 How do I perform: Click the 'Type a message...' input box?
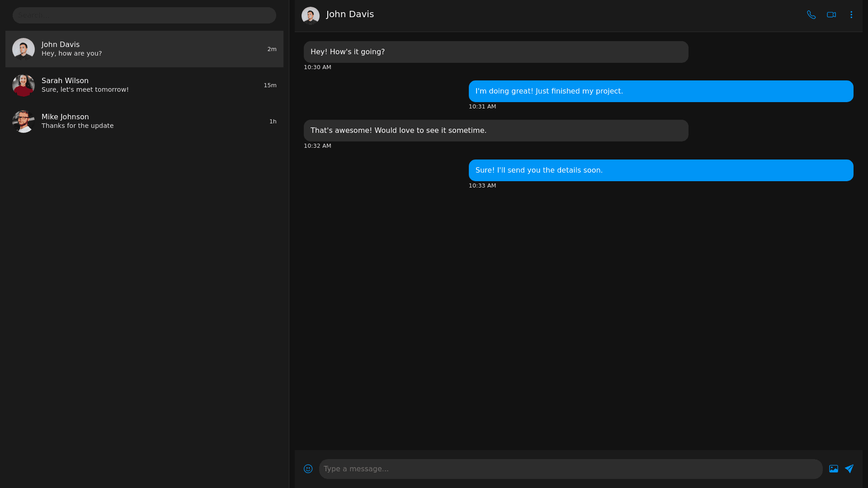point(571,469)
